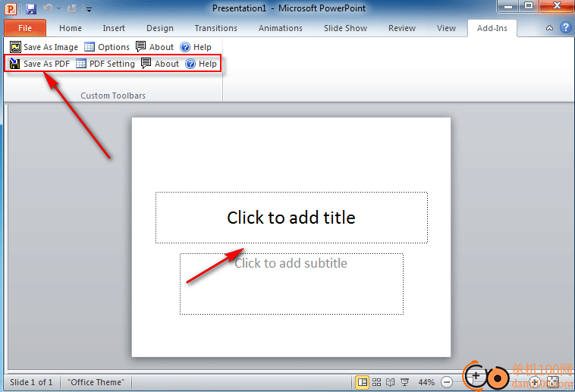
Task: Click the 'Slide 1 of 1' indicator
Action: click(31, 382)
